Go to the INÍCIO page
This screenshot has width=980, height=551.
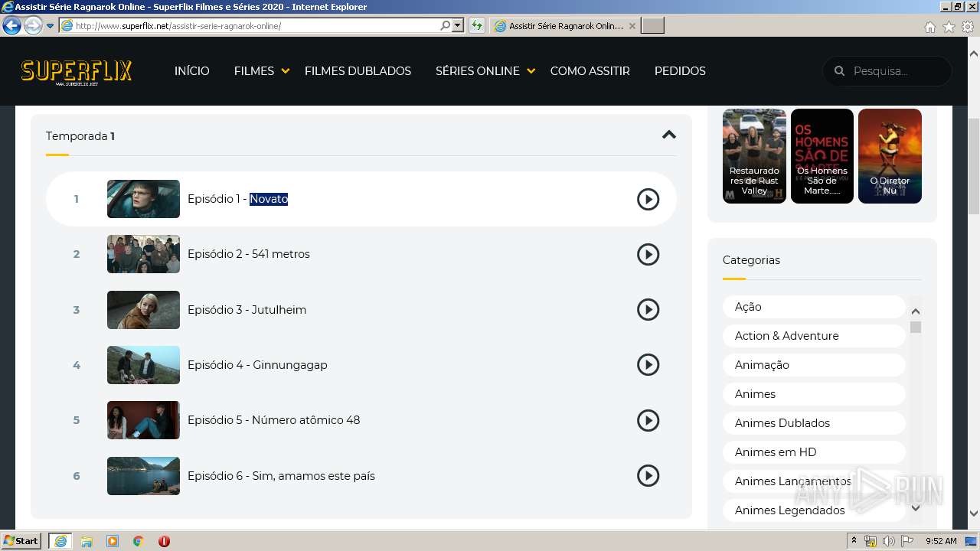click(x=191, y=71)
